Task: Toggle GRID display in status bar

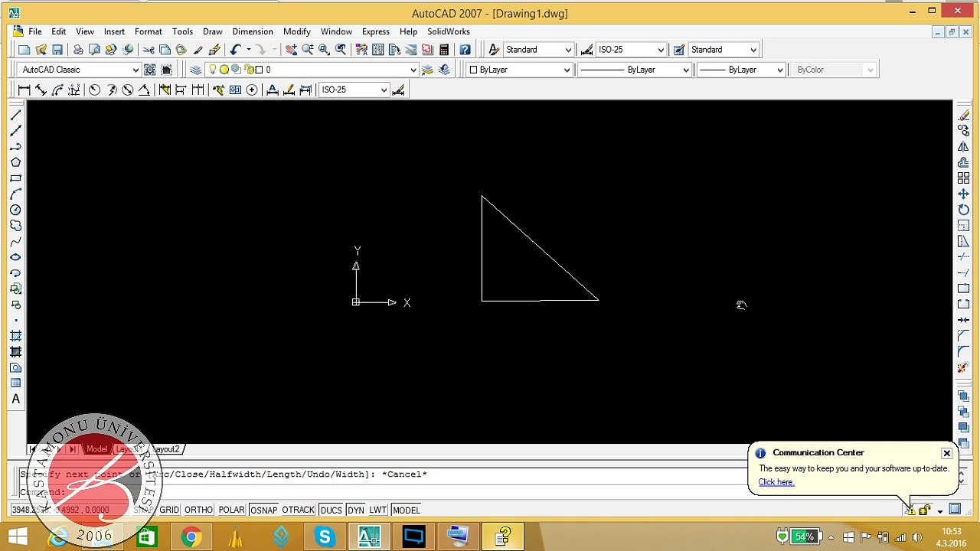Action: [169, 510]
